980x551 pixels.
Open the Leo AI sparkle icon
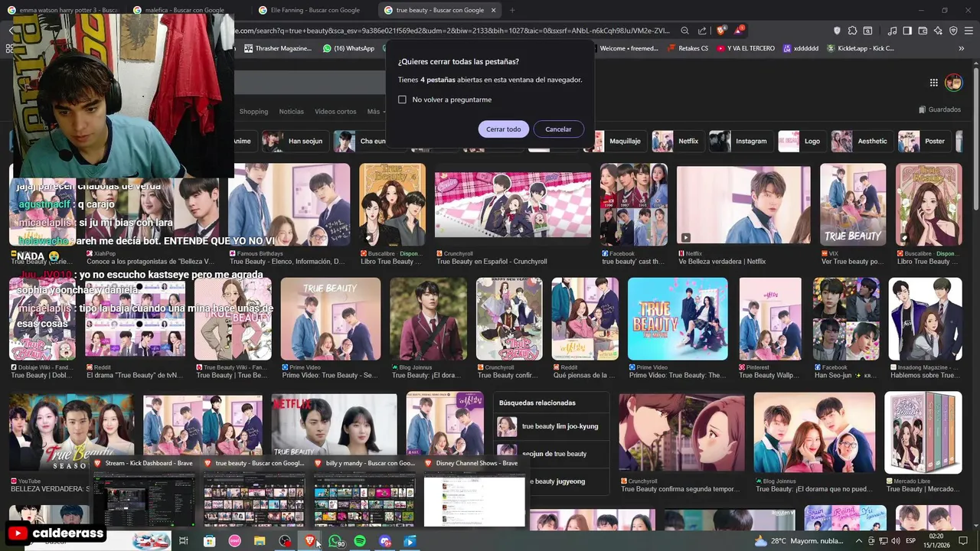tap(938, 31)
